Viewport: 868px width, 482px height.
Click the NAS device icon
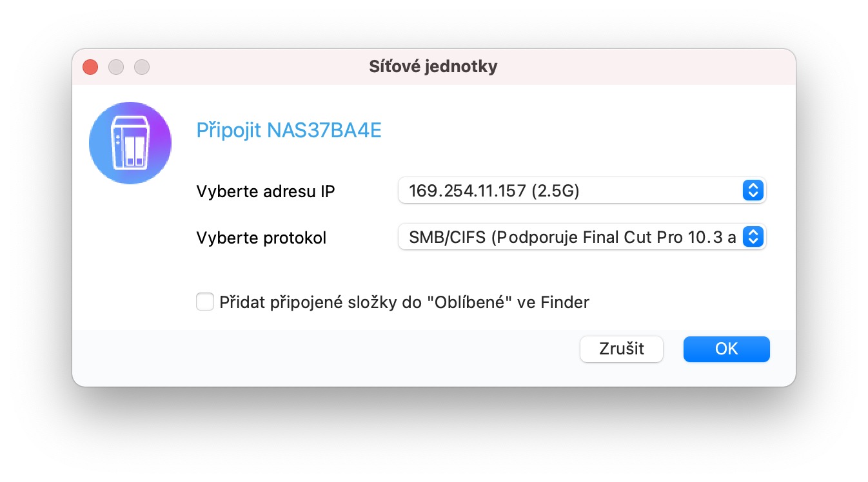(130, 144)
